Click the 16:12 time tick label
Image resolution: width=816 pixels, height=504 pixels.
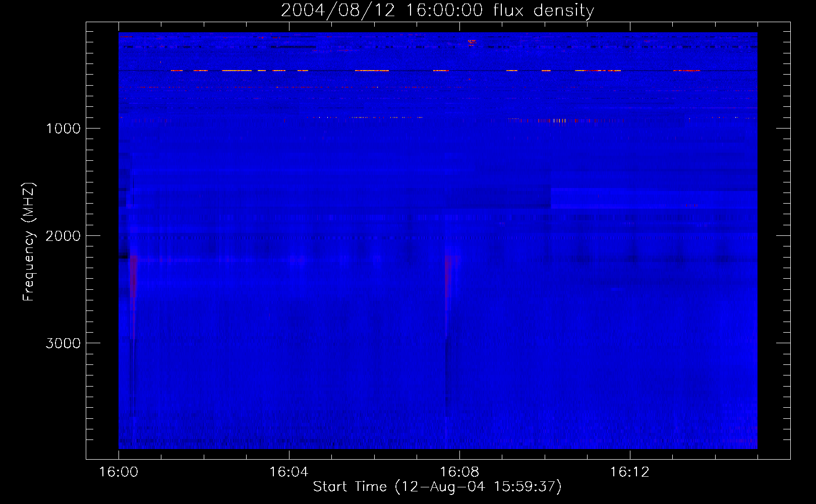(630, 472)
